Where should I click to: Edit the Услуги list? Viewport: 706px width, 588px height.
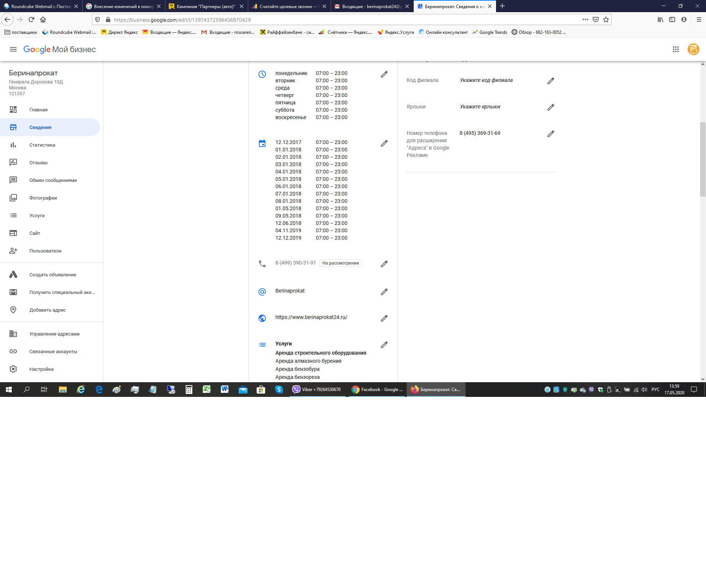click(384, 345)
